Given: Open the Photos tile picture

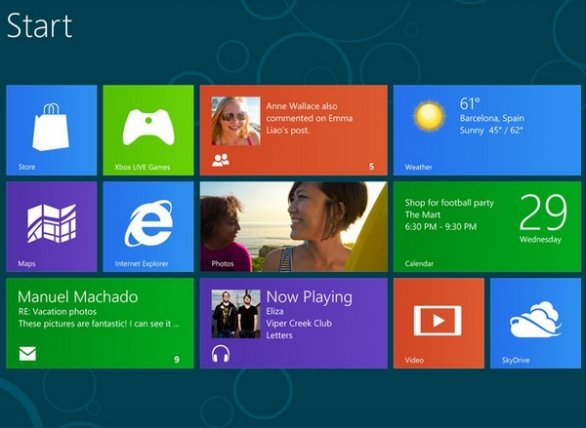Looking at the screenshot, I should pyautogui.click(x=294, y=227).
